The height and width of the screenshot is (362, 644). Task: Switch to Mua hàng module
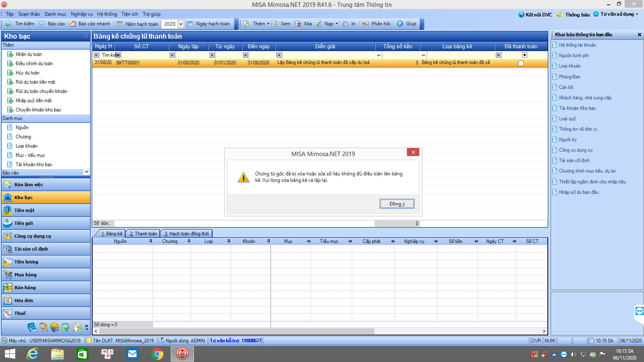[46, 275]
